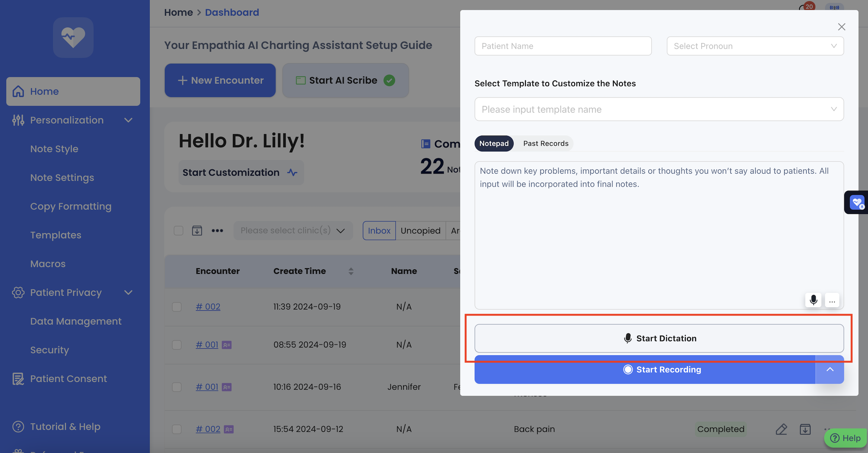Screen dimensions: 868x453
Task: Tick the checkbox for the 11:39 encounter # 002
Action: click(177, 307)
